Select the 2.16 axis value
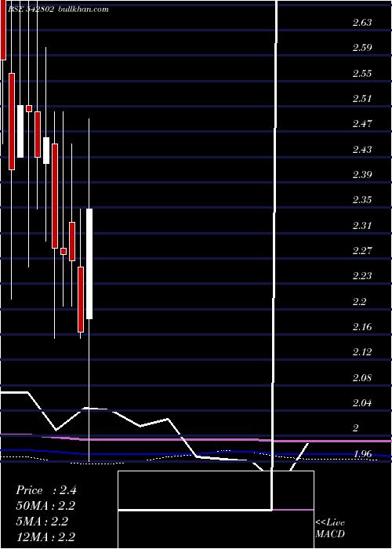 362,327
